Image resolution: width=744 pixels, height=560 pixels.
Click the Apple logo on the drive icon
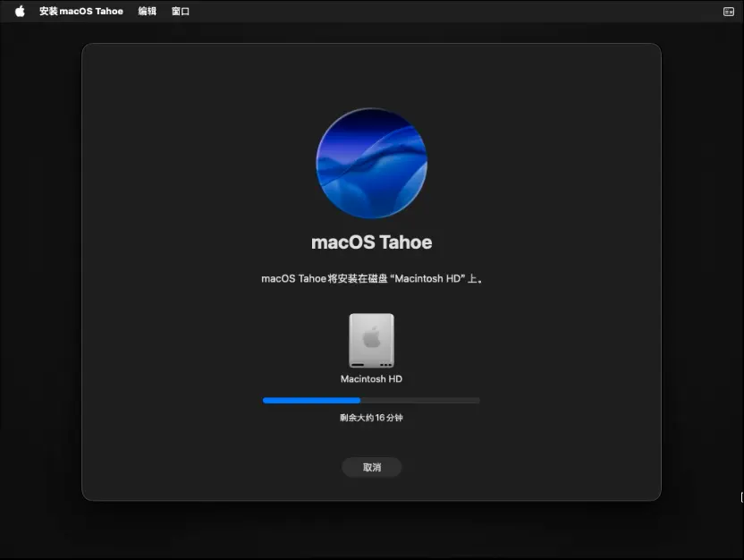371,337
